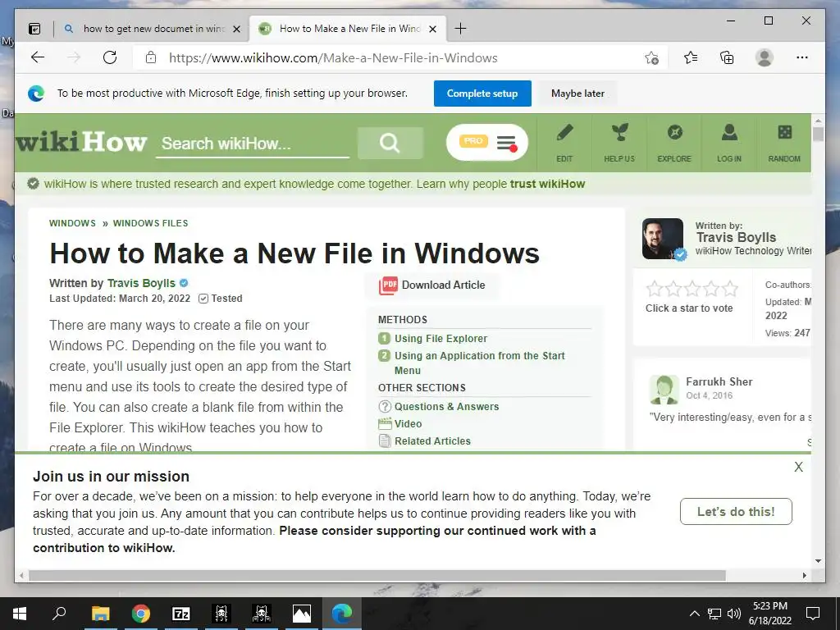Open the Photos app taskbar icon
The image size is (840, 630).
pos(302,614)
